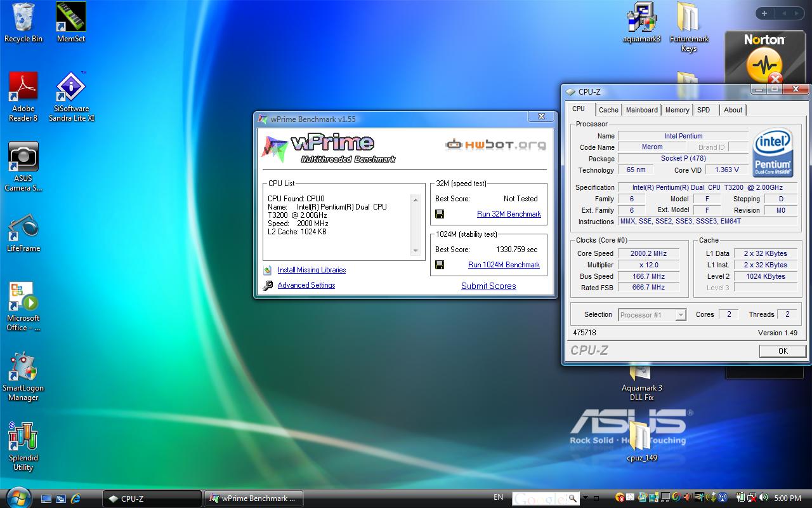Image resolution: width=812 pixels, height=508 pixels.
Task: Switch to the Mainboard tab in CPU-Z
Action: [x=642, y=110]
